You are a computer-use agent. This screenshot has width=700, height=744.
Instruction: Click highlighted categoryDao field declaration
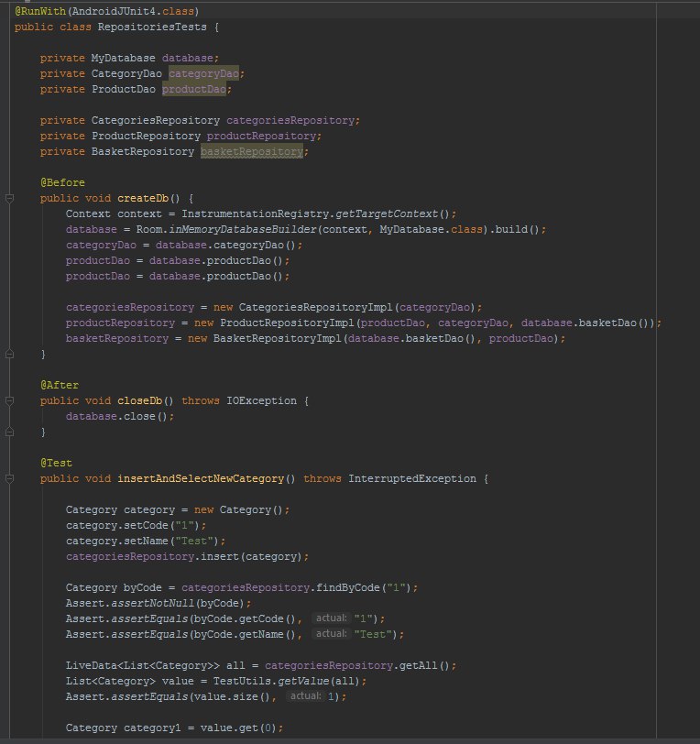point(203,73)
